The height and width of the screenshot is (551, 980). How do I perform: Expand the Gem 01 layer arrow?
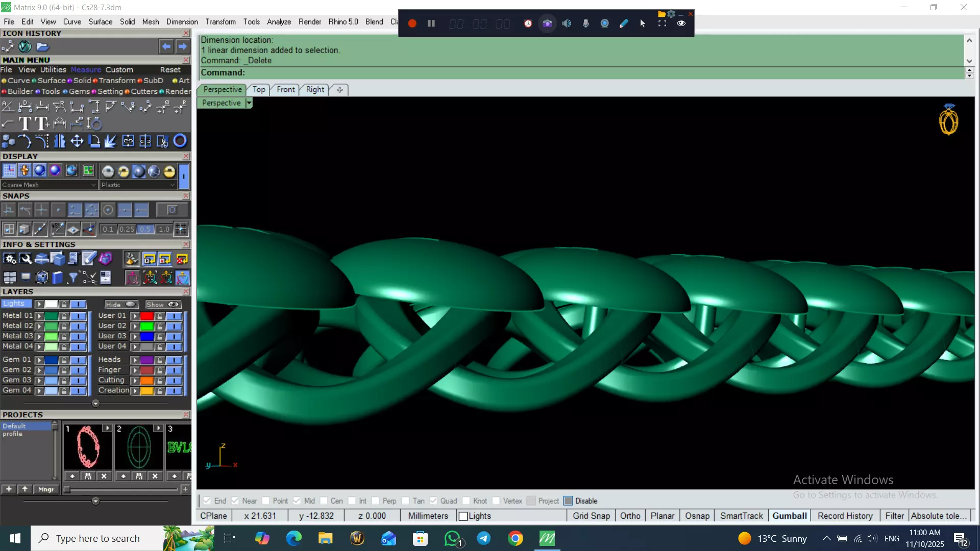click(39, 360)
